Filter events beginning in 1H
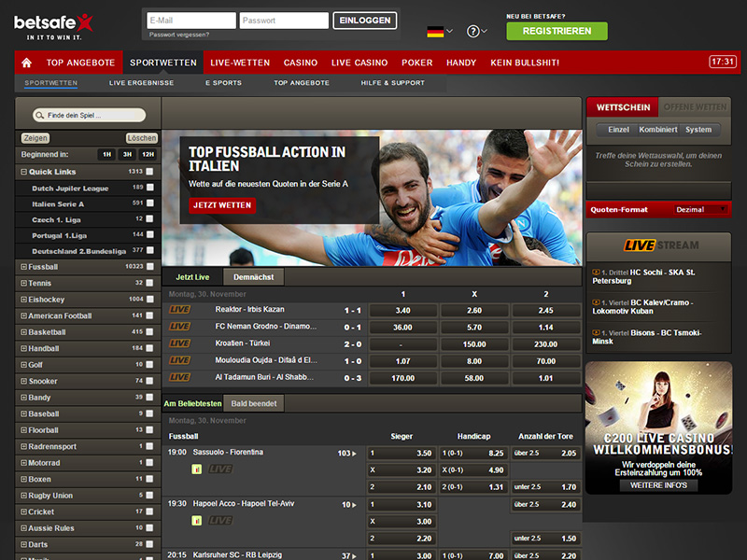The image size is (747, 560). tap(106, 154)
